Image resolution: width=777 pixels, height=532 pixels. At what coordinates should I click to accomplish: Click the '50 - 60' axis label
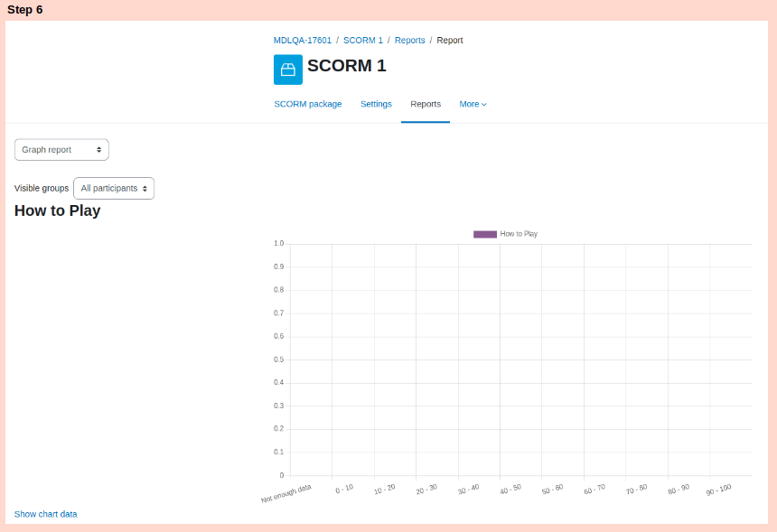pos(553,490)
